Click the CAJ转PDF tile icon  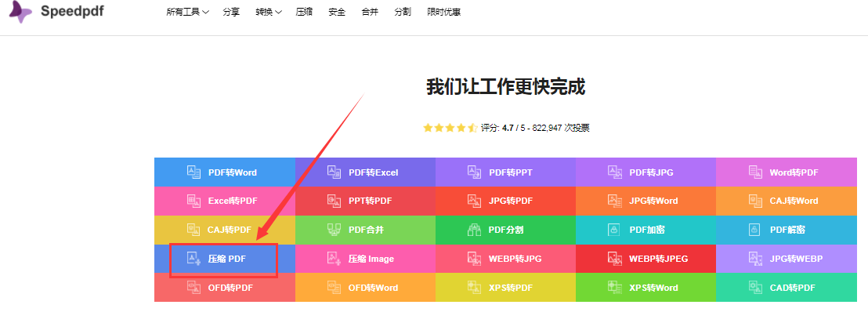(193, 230)
